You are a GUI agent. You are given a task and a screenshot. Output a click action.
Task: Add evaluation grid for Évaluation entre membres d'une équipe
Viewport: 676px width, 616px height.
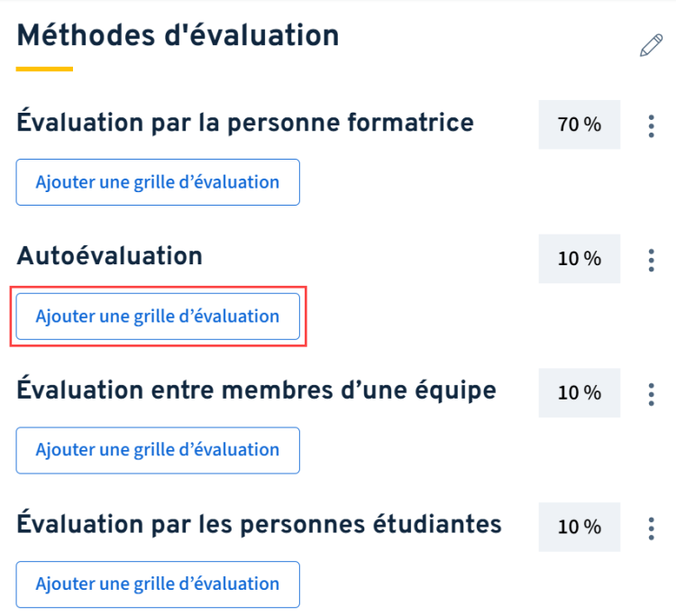click(x=158, y=450)
